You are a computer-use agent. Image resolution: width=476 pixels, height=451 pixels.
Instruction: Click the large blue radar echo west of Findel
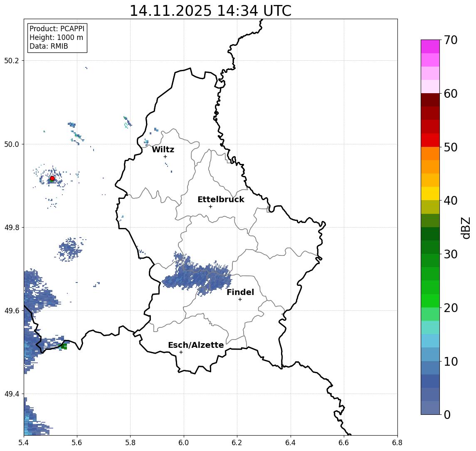[197, 275]
